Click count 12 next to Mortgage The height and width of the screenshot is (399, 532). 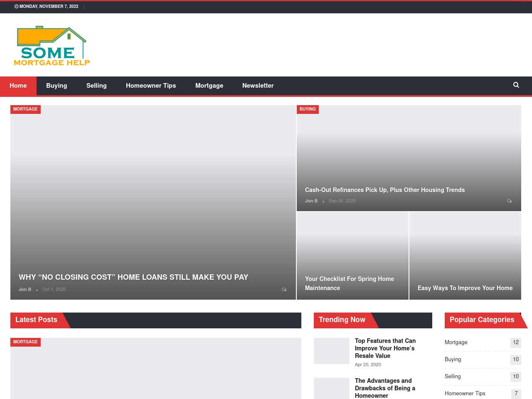pos(516,342)
